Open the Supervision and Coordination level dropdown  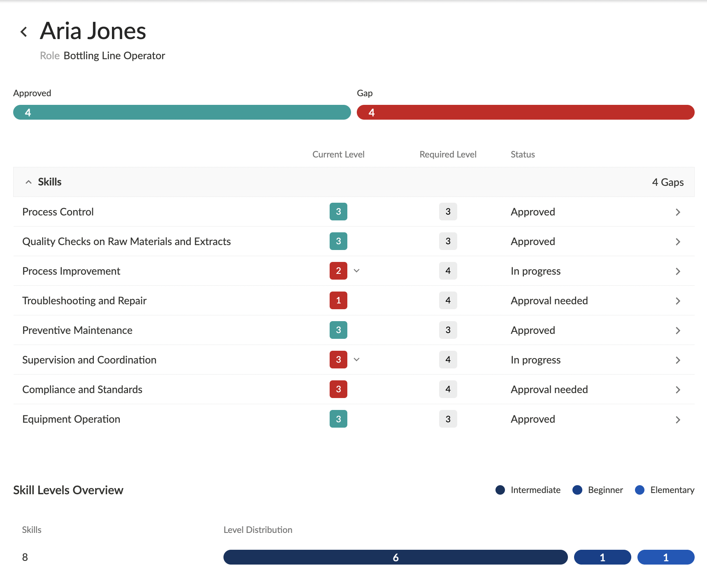coord(356,360)
